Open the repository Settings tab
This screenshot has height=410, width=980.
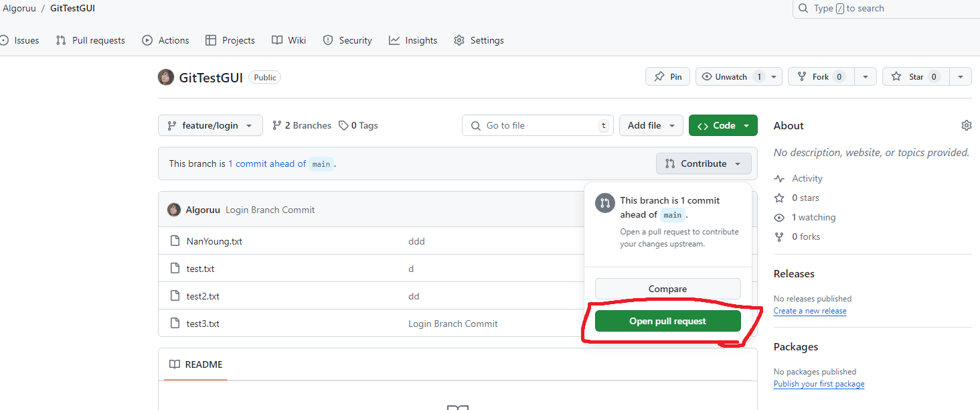point(479,40)
